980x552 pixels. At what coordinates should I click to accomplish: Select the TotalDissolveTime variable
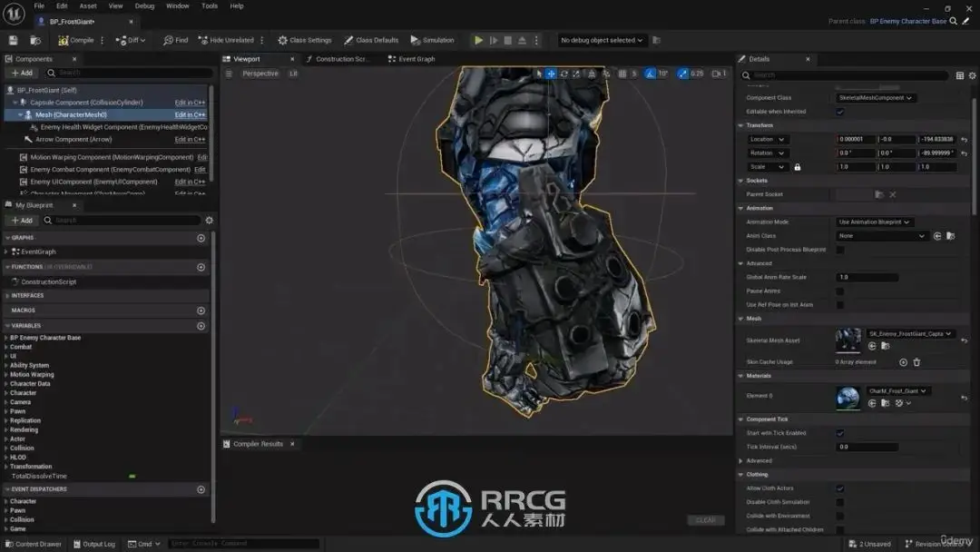click(x=39, y=476)
